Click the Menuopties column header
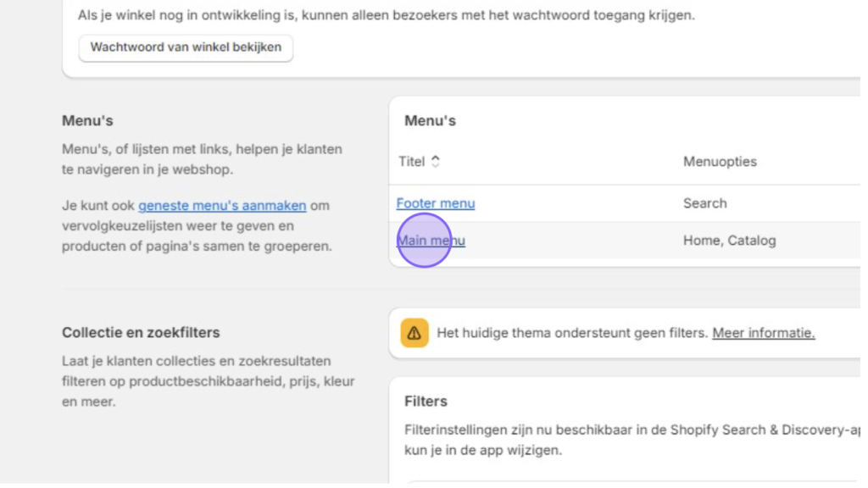The image size is (868, 488). tap(720, 161)
